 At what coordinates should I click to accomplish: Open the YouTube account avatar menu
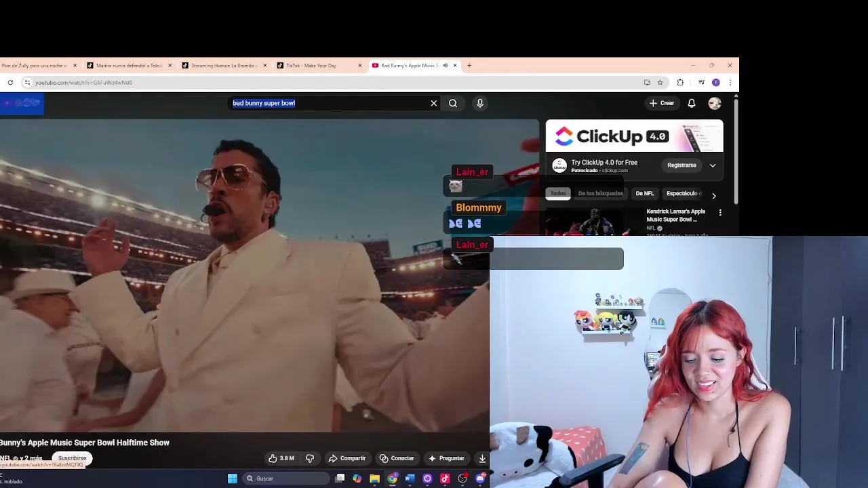pyautogui.click(x=715, y=103)
